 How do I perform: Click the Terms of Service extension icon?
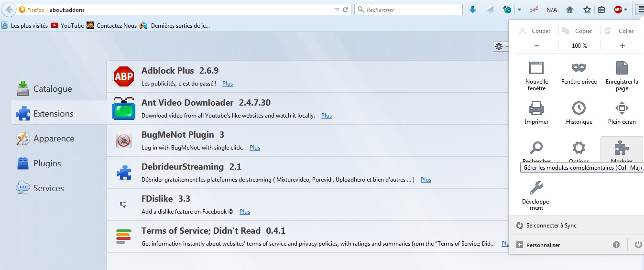123,237
